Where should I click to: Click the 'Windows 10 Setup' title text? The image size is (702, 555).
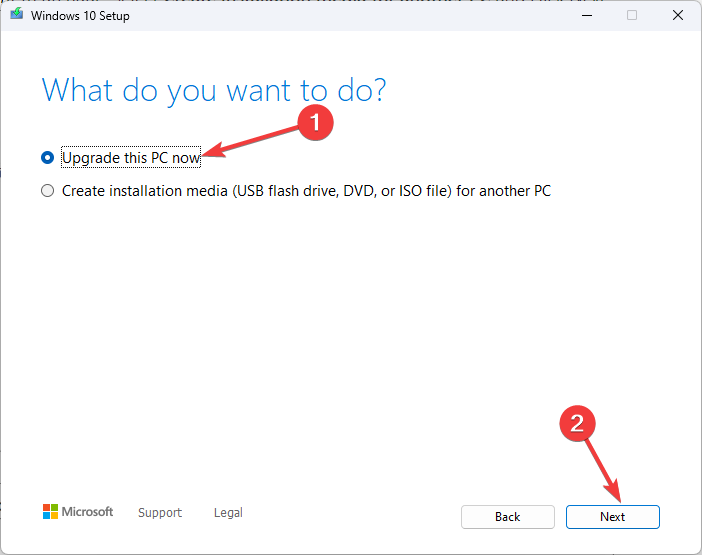(x=80, y=16)
